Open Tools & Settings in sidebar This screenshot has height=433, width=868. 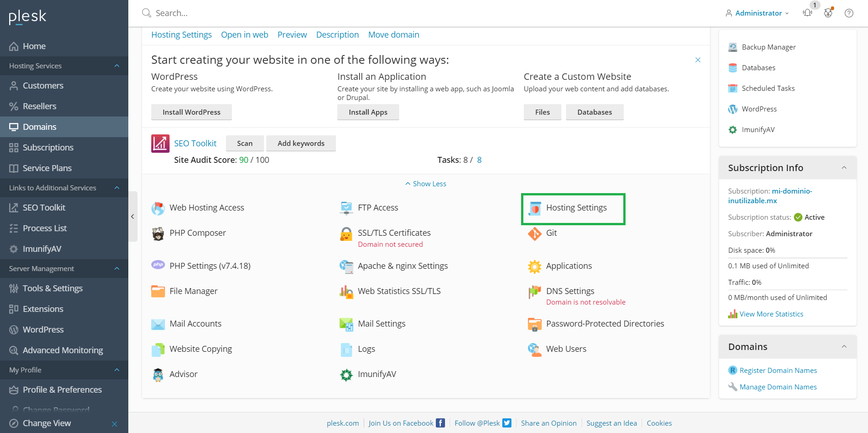tap(64, 289)
